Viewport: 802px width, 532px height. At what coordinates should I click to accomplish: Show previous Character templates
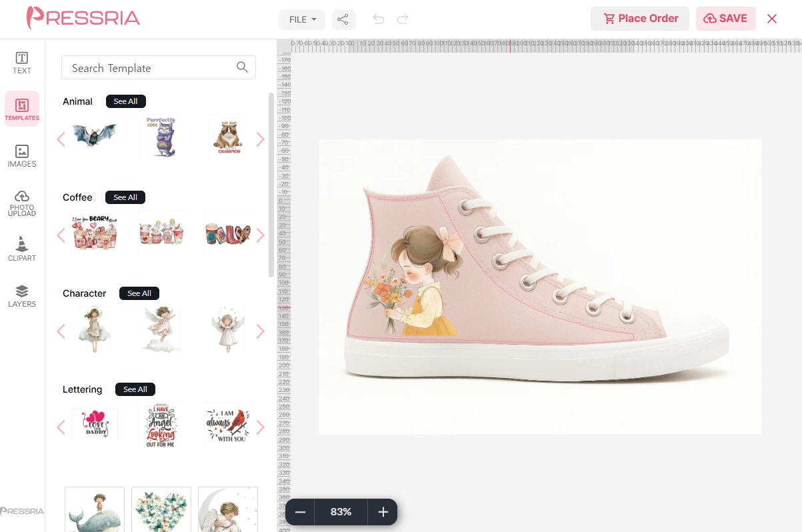(61, 331)
